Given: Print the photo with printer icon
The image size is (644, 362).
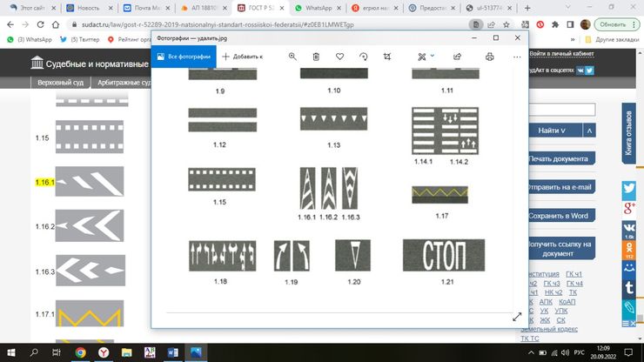Looking at the screenshot, I should point(490,57).
